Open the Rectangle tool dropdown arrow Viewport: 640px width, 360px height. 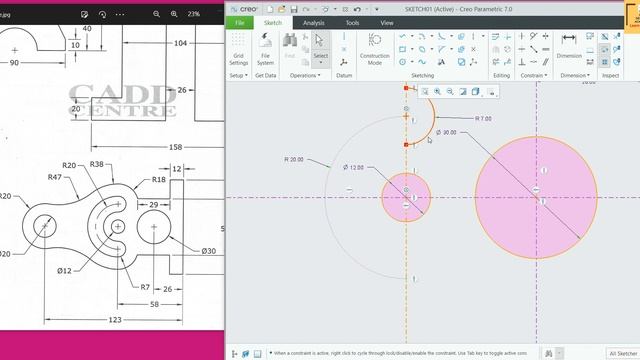pyautogui.click(x=412, y=49)
